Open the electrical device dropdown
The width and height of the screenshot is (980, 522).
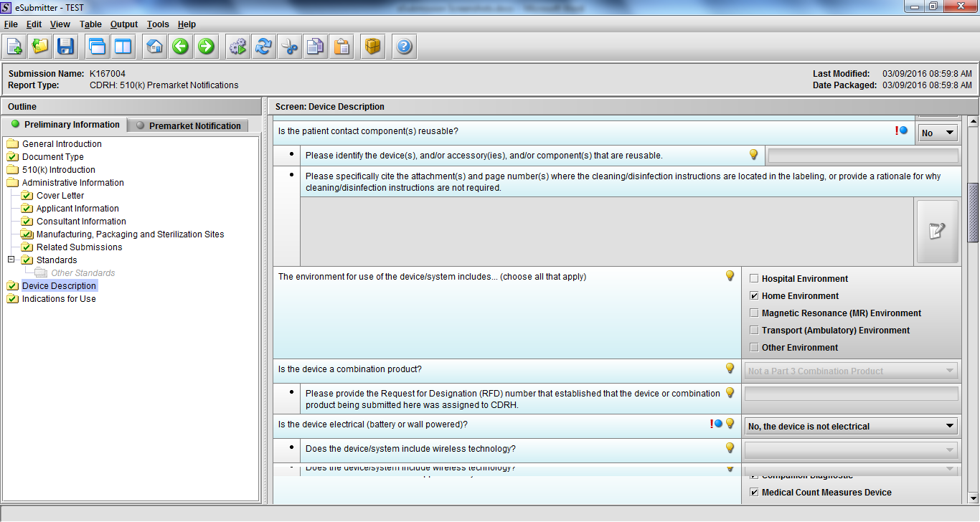click(851, 427)
